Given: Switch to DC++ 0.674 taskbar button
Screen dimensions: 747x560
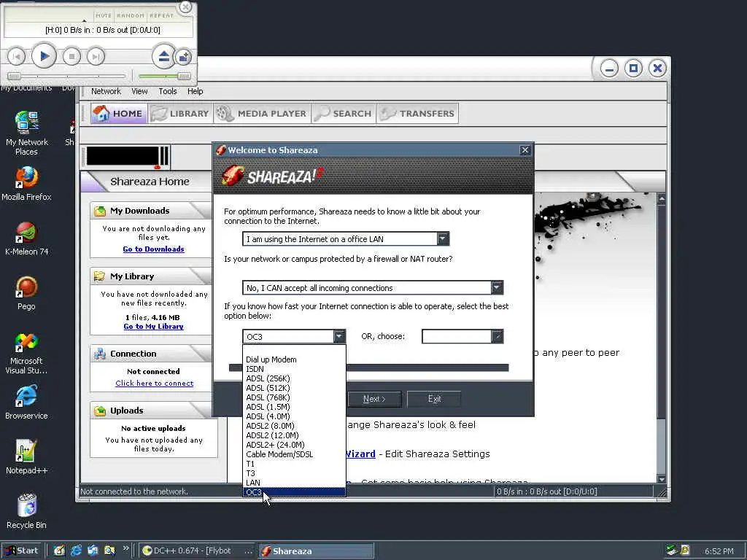Looking at the screenshot, I should [197, 551].
